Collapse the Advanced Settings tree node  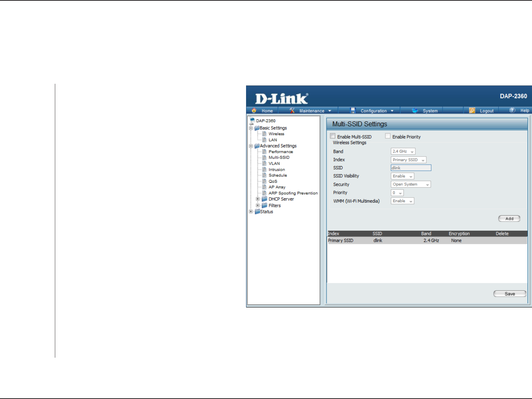pyautogui.click(x=251, y=146)
